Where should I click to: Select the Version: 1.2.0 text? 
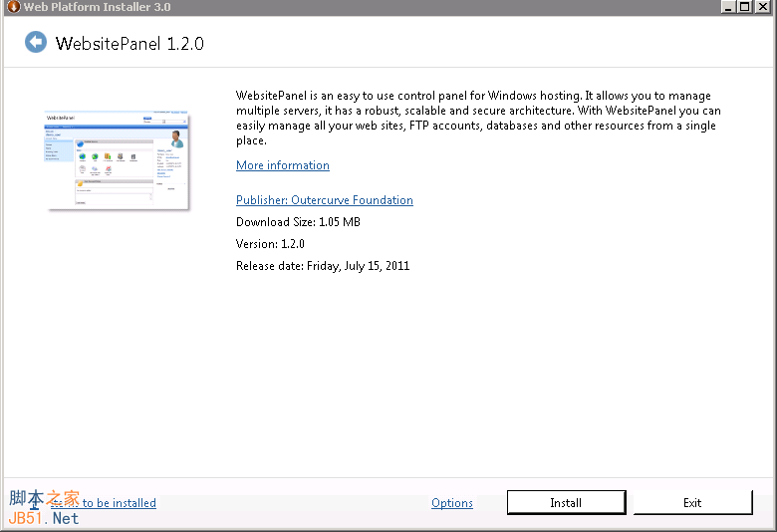tap(270, 244)
